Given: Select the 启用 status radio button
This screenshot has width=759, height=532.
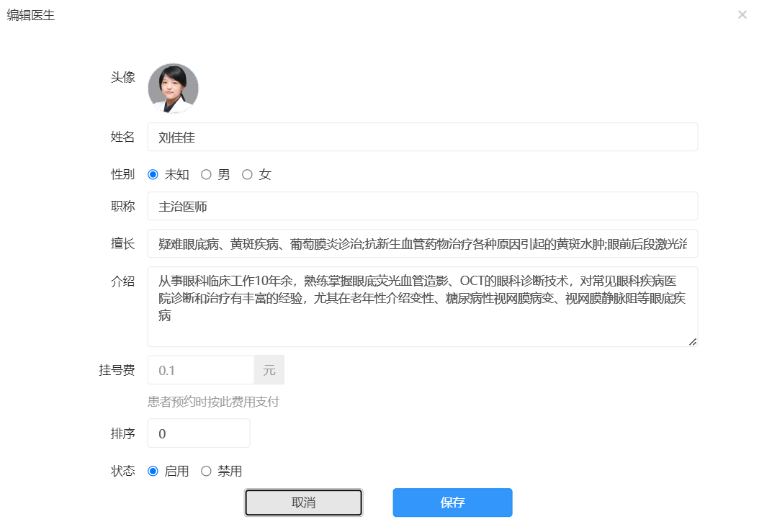Looking at the screenshot, I should 153,471.
